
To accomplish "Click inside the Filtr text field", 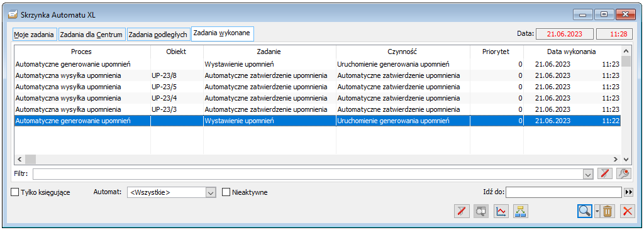I will click(308, 173).
